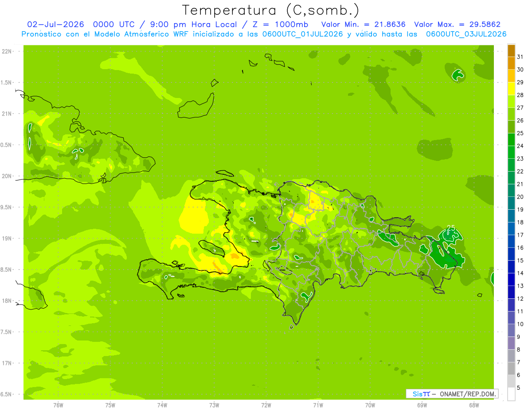This screenshot has height=411, width=532.
Task: Pick the dark orange colorbar swatch above 31
Action: 511,51
